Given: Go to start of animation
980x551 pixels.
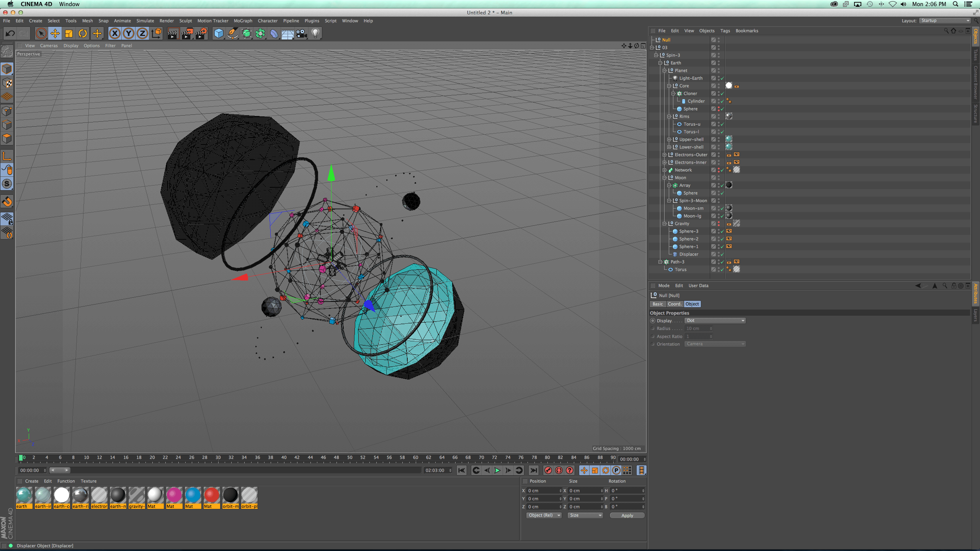Looking at the screenshot, I should (462, 470).
